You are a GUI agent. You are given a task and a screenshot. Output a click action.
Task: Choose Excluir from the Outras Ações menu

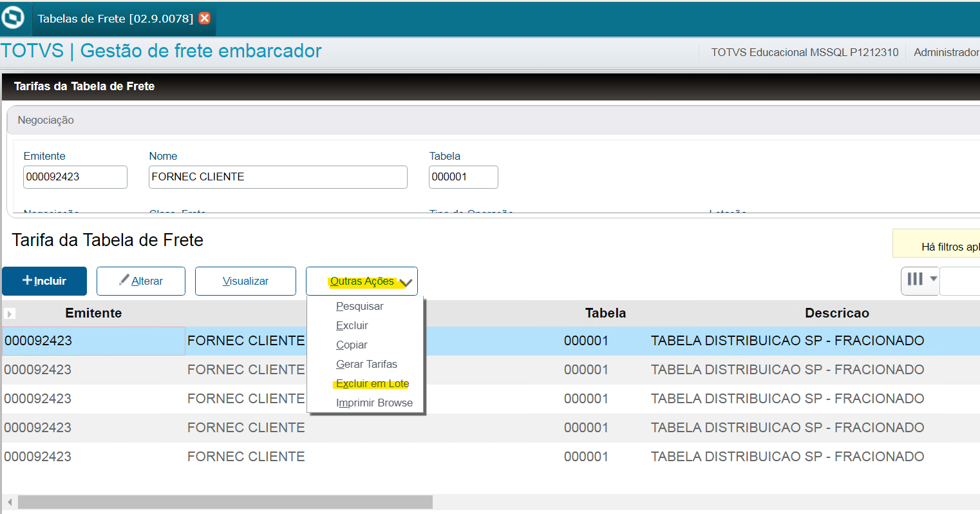coord(352,326)
